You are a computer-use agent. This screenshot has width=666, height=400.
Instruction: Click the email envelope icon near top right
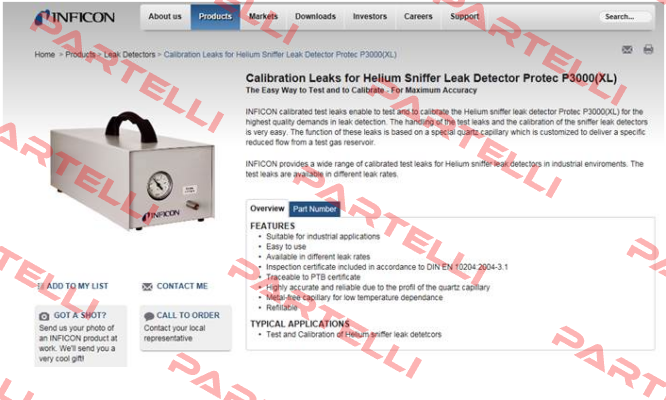[627, 49]
